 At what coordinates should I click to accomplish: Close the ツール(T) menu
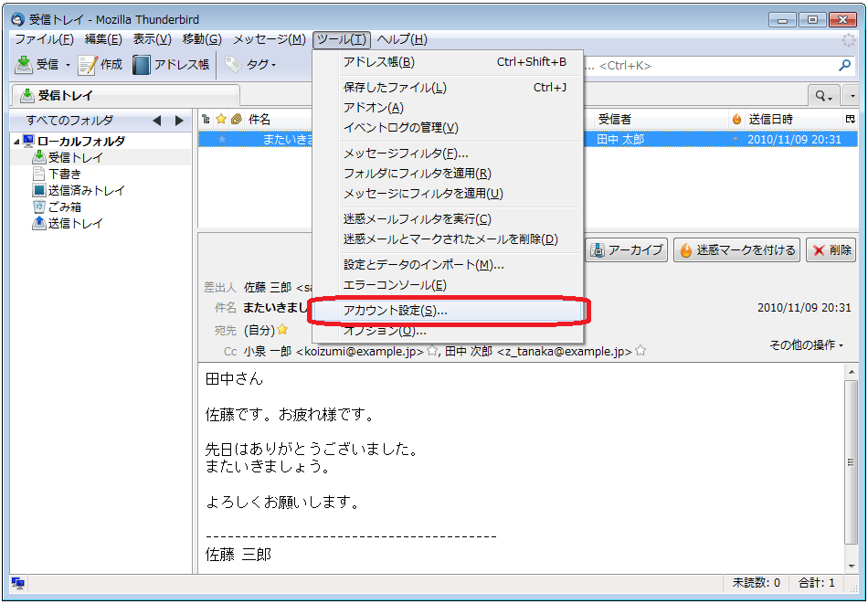[x=342, y=39]
